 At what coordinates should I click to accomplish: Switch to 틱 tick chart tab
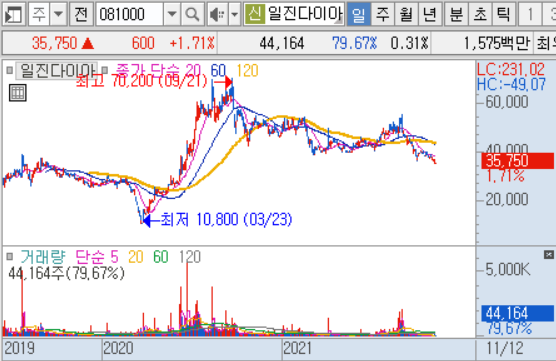point(504,15)
